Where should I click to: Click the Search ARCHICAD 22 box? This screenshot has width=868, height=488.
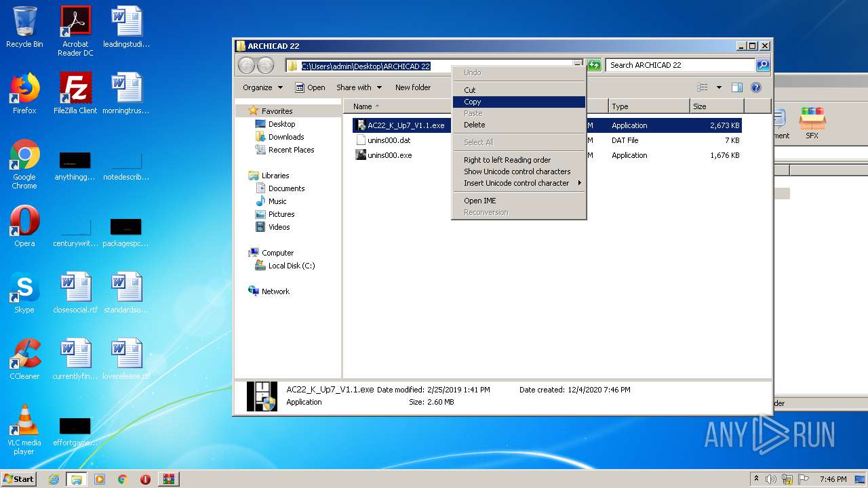click(680, 65)
